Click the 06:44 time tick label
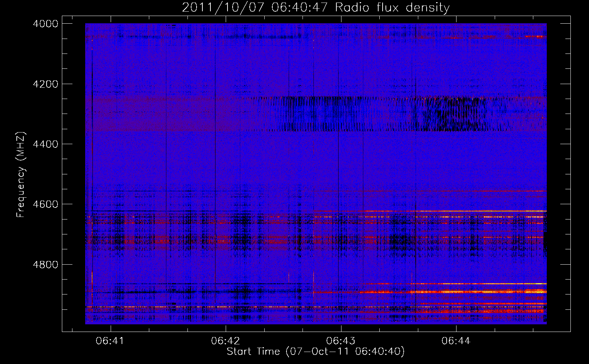The height and width of the screenshot is (364, 589). tap(456, 341)
